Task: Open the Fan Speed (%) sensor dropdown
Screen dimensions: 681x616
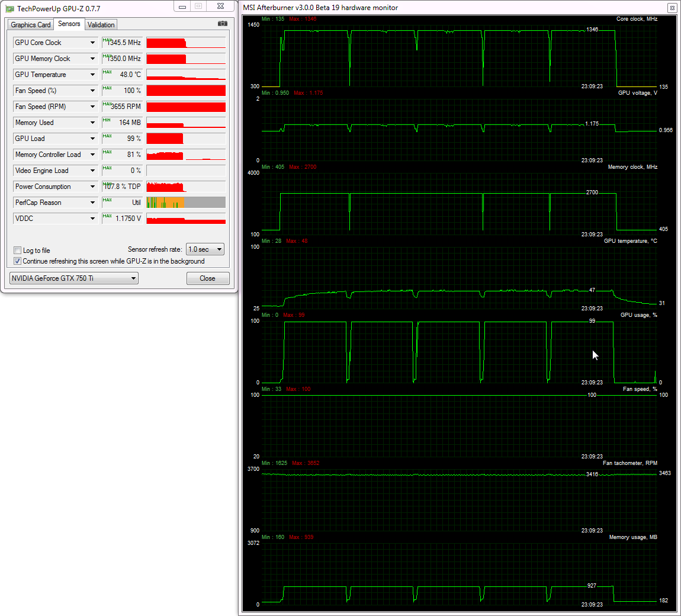Action: [x=92, y=91]
